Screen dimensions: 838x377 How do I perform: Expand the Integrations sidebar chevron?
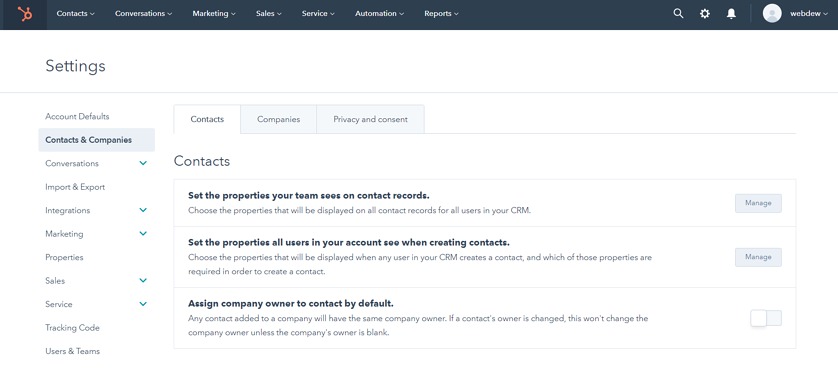(x=143, y=210)
